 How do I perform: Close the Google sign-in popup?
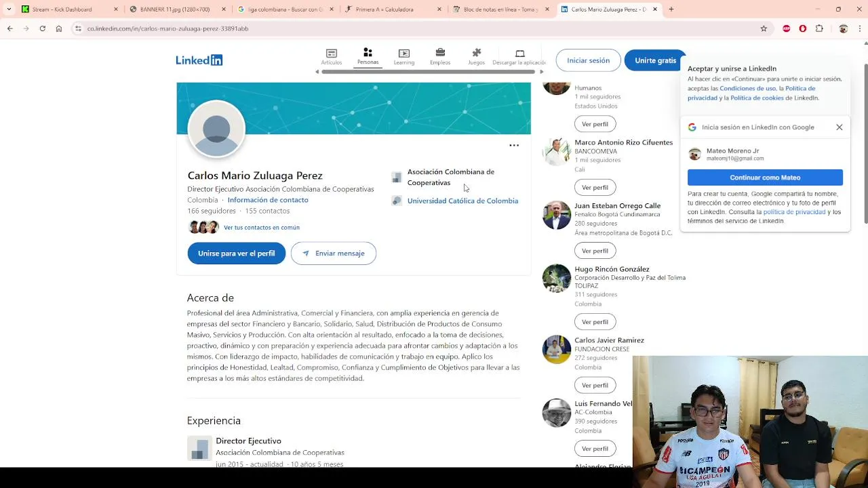840,127
